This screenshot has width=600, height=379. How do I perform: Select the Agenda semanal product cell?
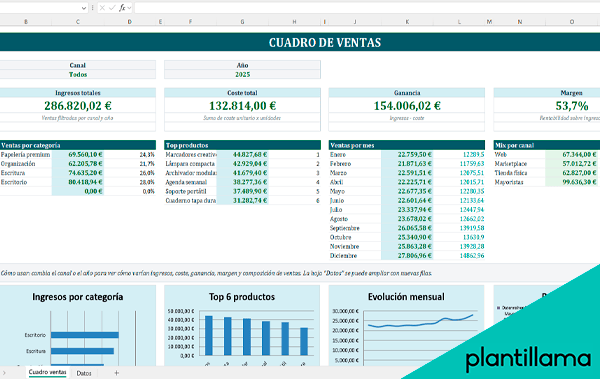pyautogui.click(x=191, y=182)
